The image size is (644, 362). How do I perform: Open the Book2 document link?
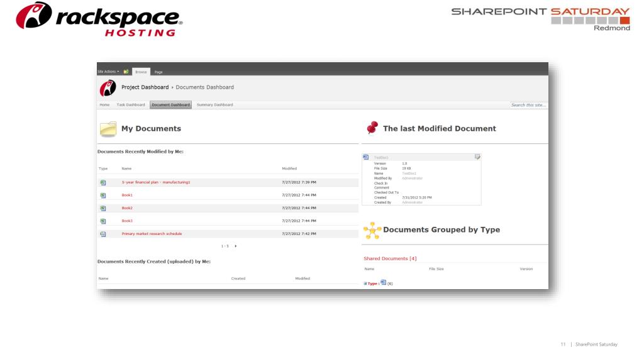tap(127, 208)
